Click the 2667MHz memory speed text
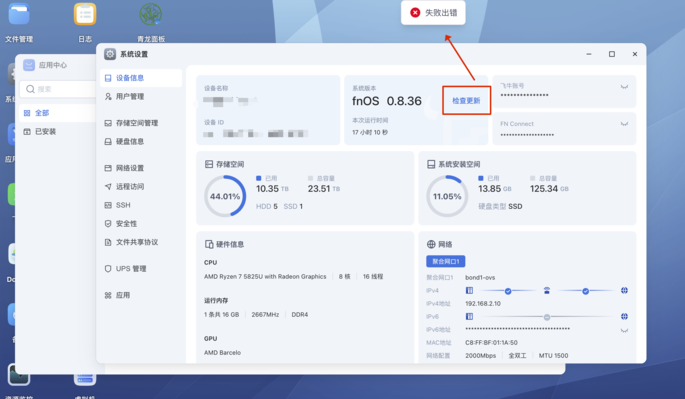 tap(265, 315)
